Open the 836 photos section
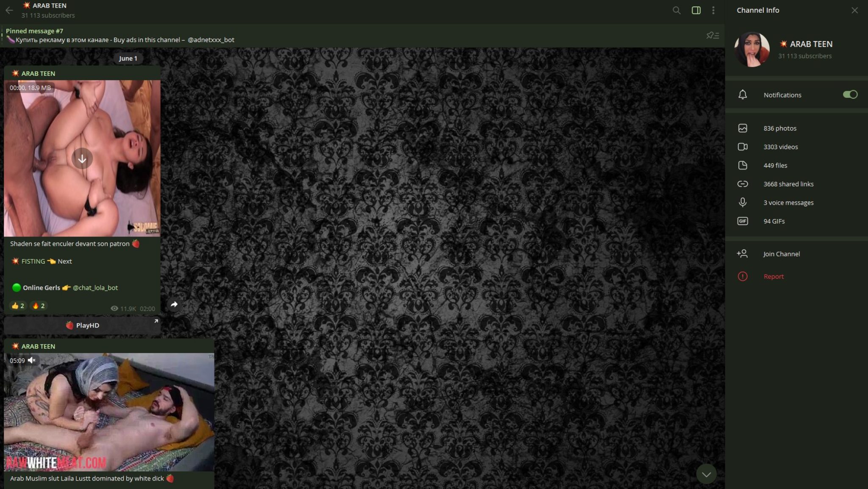This screenshot has height=489, width=868. click(796, 128)
